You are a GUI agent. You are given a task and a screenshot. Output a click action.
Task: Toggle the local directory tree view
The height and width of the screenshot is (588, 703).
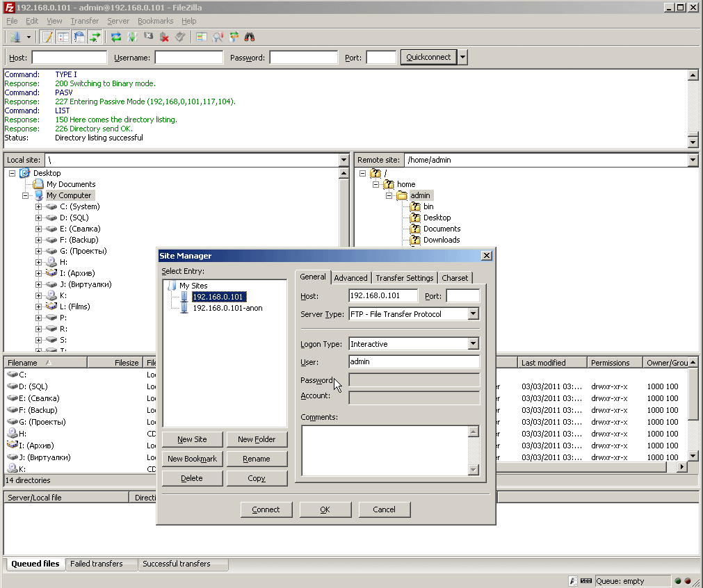(x=63, y=37)
